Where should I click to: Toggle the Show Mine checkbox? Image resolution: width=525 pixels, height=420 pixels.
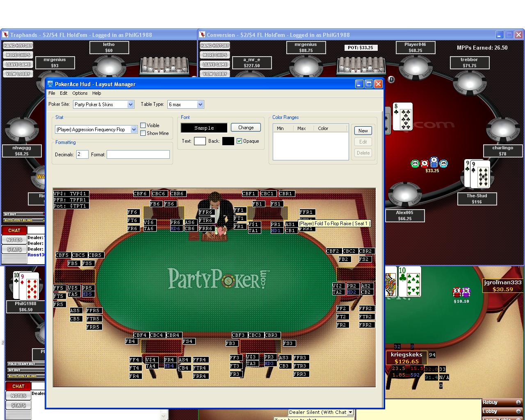[x=143, y=133]
